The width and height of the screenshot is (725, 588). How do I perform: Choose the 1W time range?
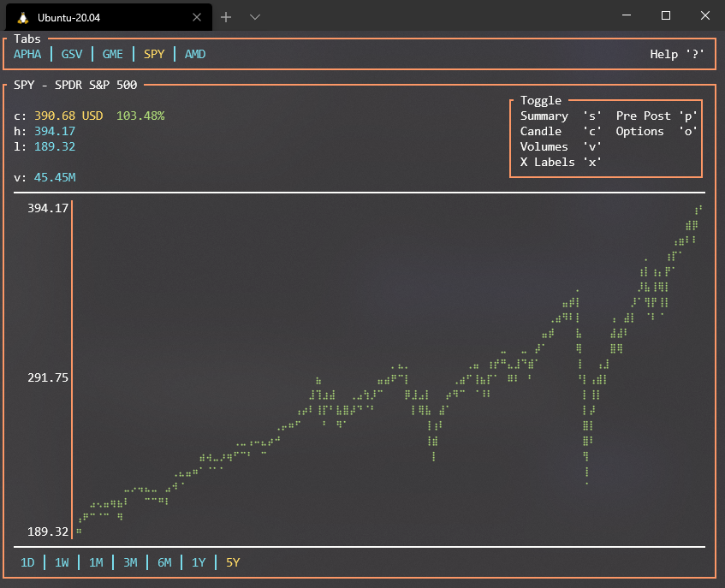(x=62, y=562)
